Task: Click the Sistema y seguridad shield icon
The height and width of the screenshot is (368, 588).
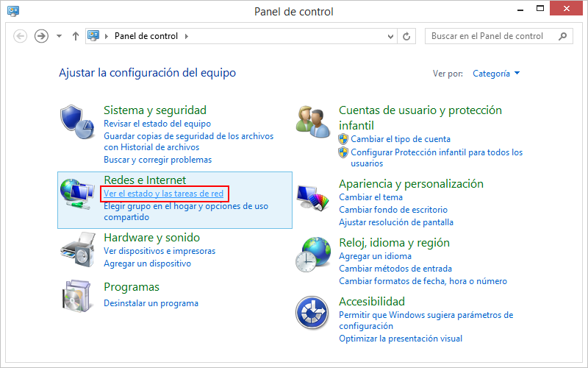Action: coord(77,121)
